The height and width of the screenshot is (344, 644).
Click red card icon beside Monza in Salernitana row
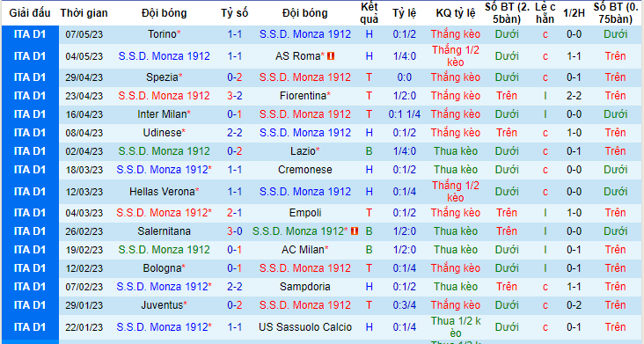[355, 231]
